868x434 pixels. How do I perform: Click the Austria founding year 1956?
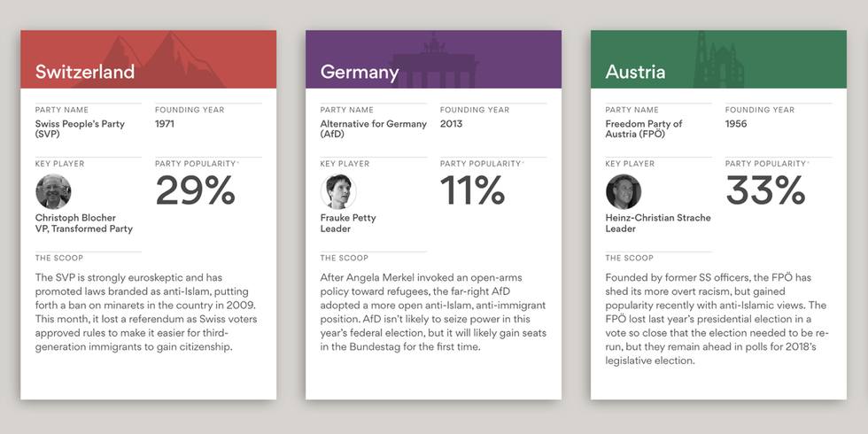[x=736, y=124]
